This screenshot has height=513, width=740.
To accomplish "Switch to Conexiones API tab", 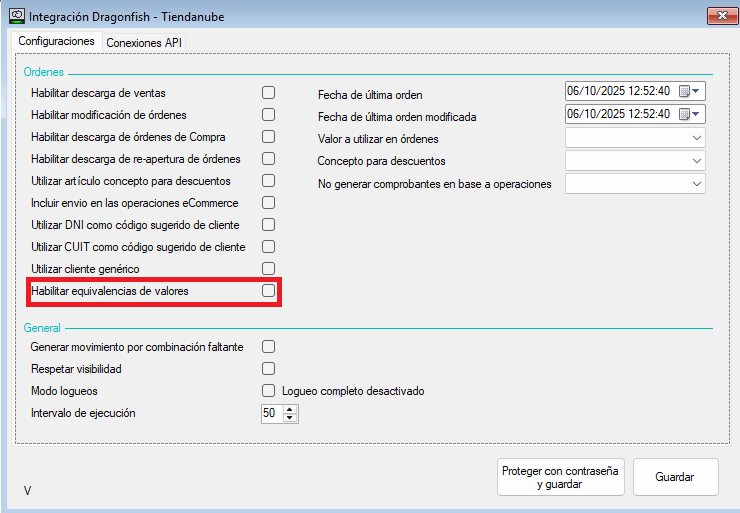I will [144, 42].
